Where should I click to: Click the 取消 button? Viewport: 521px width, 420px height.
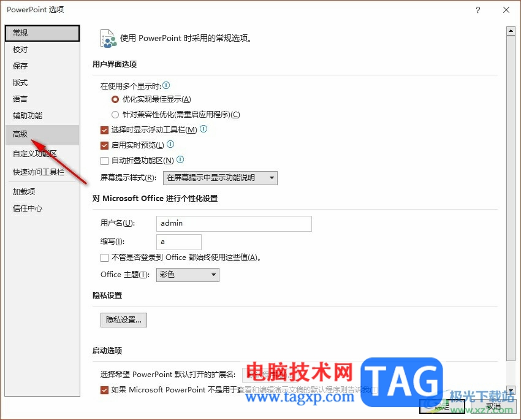coord(493,406)
